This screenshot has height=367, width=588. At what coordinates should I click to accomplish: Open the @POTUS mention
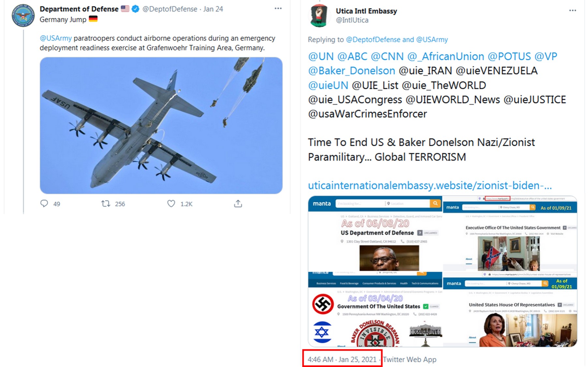coord(509,56)
